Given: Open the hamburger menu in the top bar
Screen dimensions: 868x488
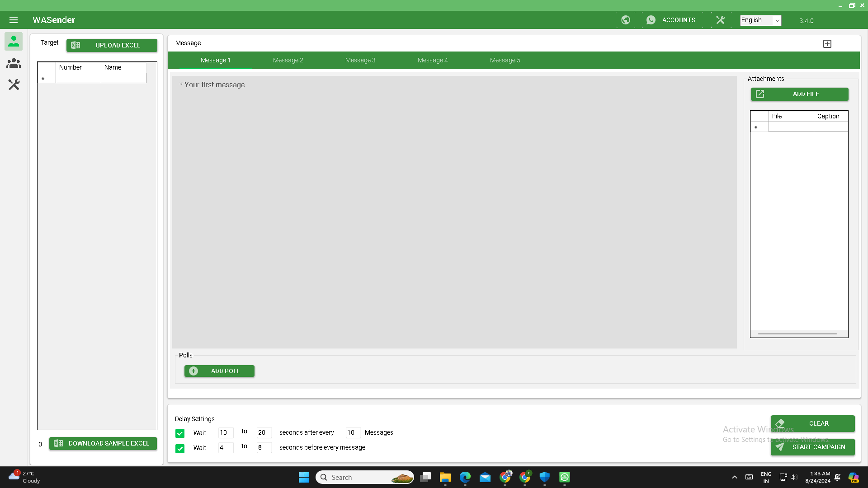Looking at the screenshot, I should tap(14, 20).
